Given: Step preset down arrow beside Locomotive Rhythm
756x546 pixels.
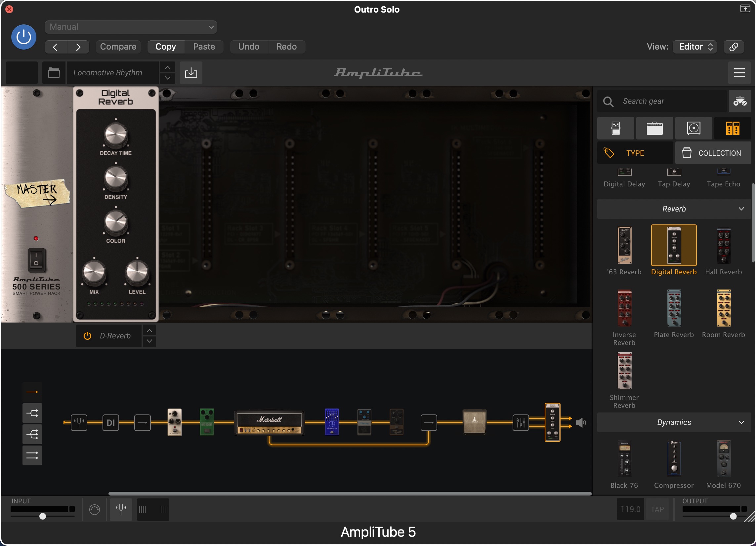Looking at the screenshot, I should point(168,78).
